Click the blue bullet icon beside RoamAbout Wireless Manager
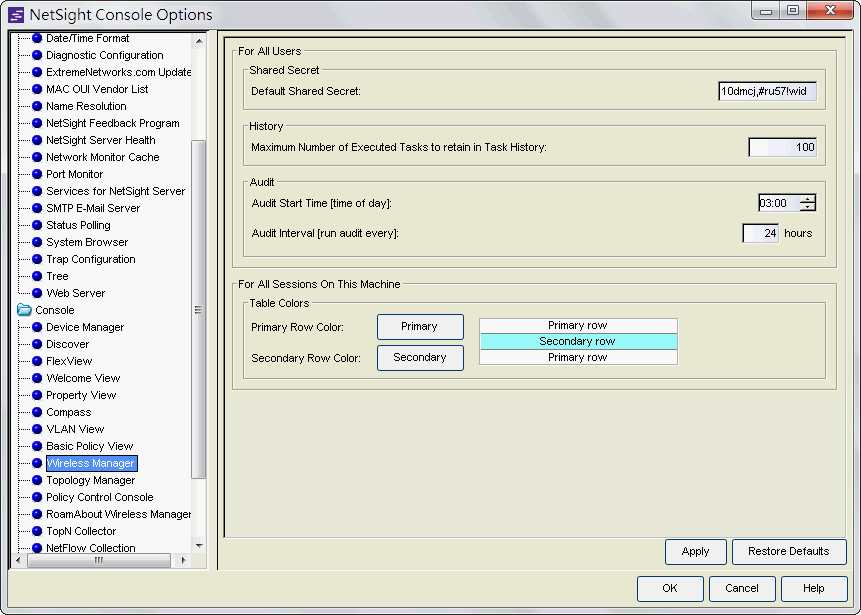Screen dimensions: 861x615 click(37, 515)
